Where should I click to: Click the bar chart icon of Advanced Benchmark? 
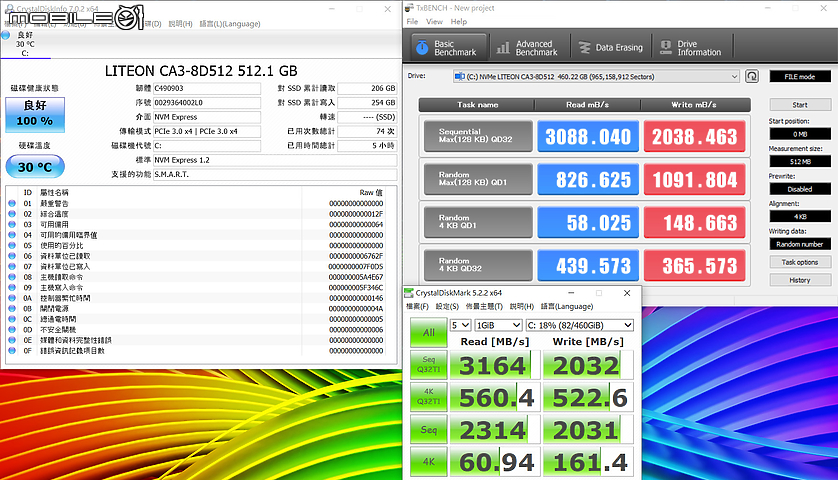[503, 48]
